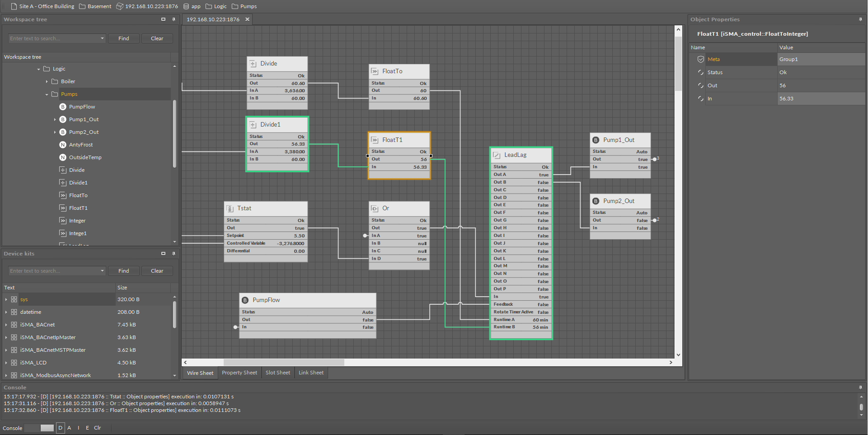The image size is (868, 435).
Task: Enable the E error filter in Console
Action: (87, 428)
